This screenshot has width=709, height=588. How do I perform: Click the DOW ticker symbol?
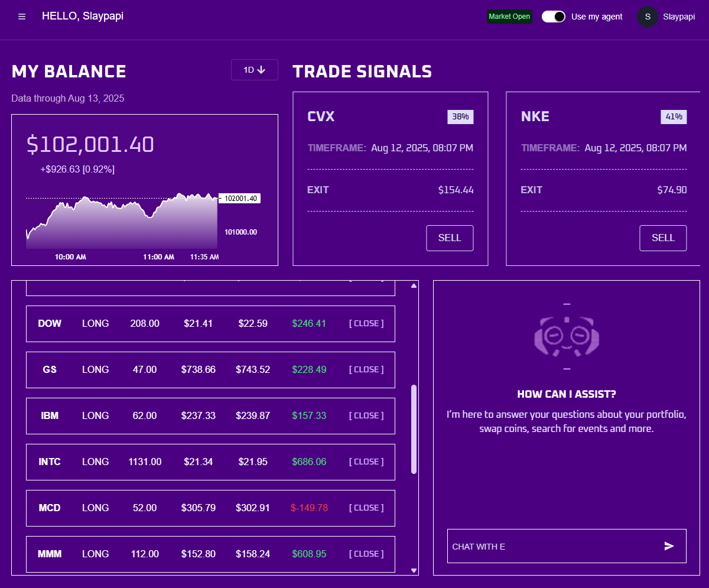pyautogui.click(x=50, y=323)
